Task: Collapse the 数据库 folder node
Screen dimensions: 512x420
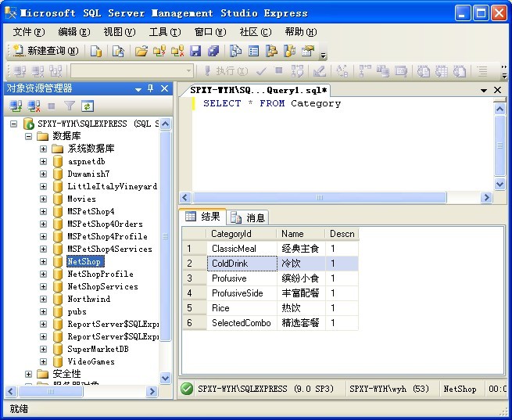Action: [x=28, y=136]
